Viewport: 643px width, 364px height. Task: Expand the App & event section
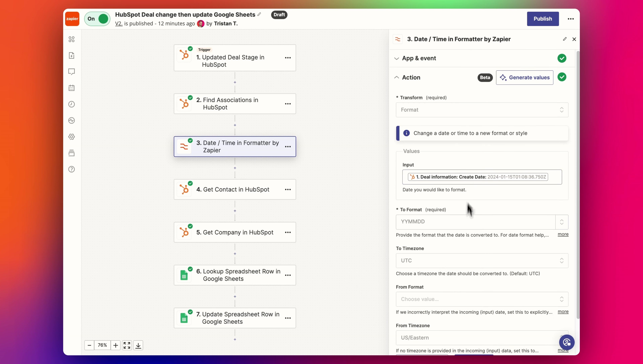pyautogui.click(x=482, y=58)
